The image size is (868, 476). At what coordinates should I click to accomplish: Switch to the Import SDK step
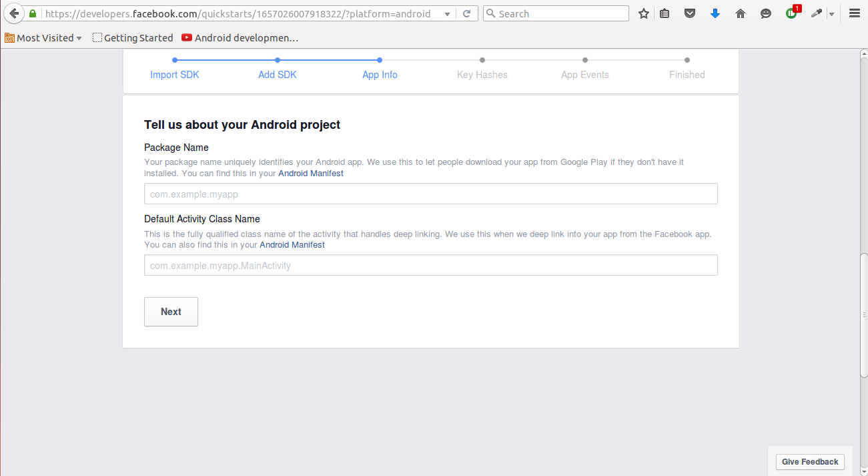click(x=174, y=74)
